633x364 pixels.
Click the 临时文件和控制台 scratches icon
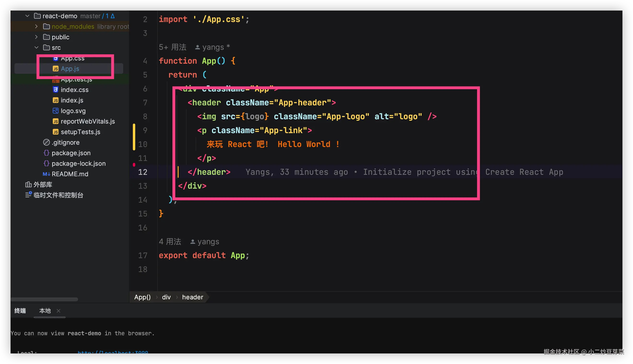point(28,195)
